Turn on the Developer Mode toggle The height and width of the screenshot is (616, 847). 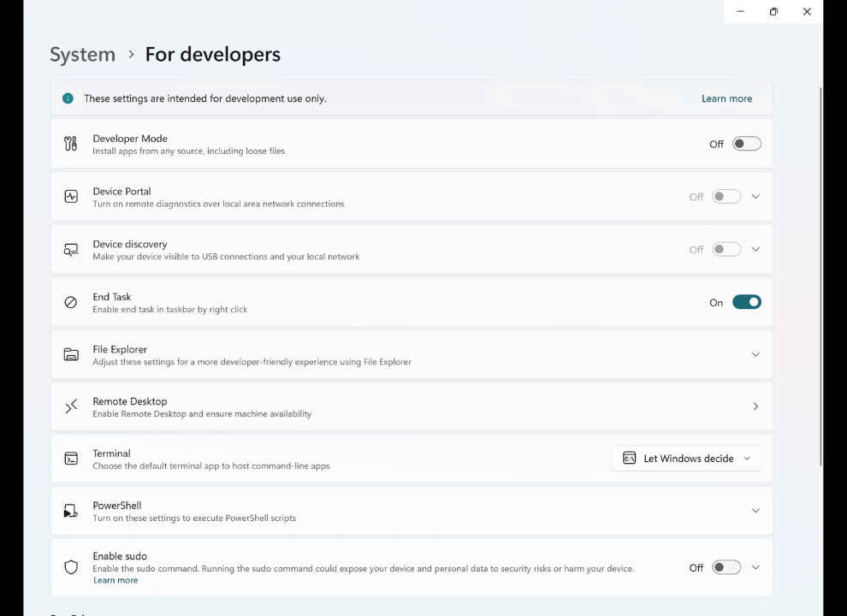pos(746,144)
